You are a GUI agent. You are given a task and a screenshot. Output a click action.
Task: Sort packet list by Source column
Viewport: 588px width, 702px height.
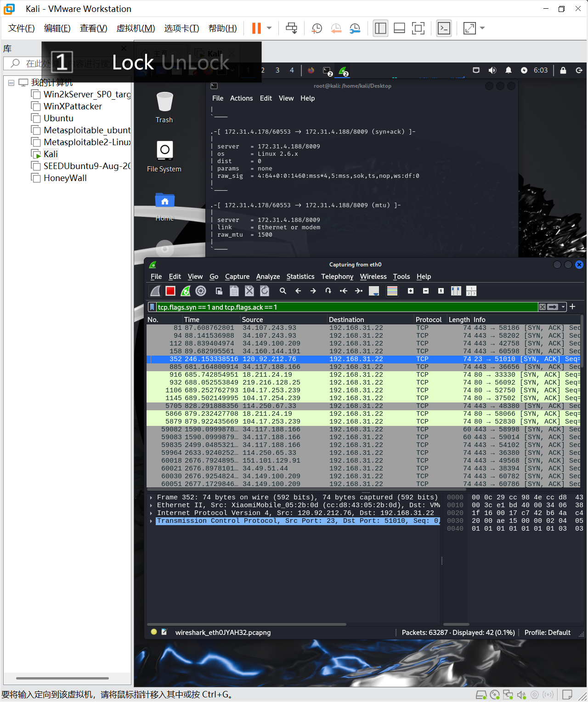click(283, 319)
